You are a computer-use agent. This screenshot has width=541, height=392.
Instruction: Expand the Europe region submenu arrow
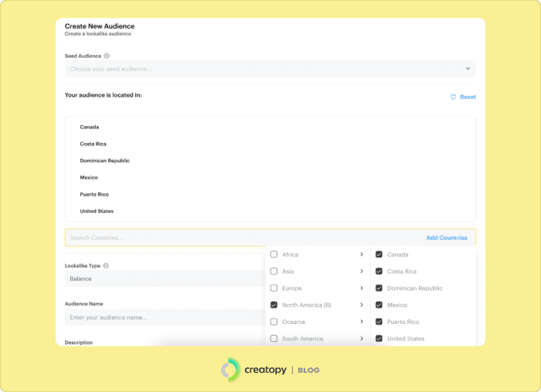pos(361,288)
